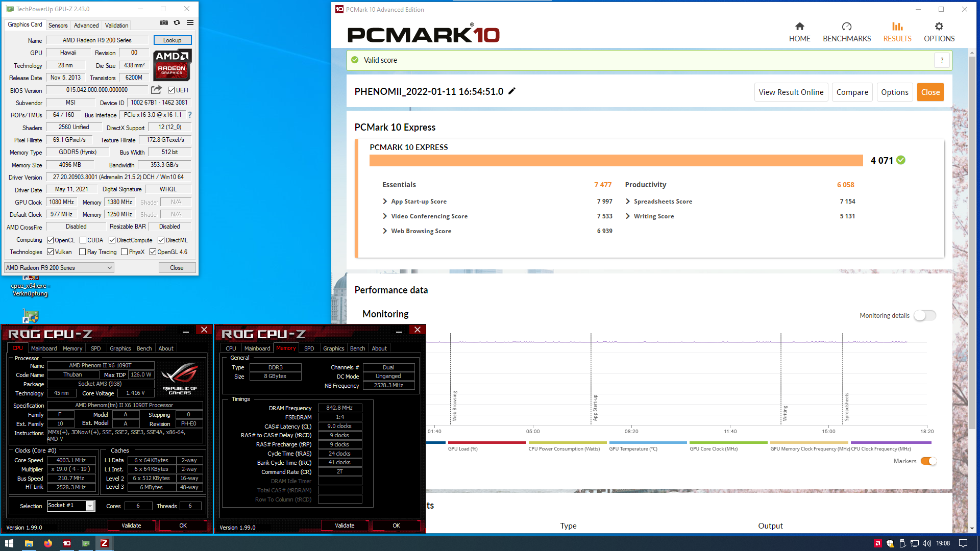Screen dimensions: 980x551
Task: Click Validate in left CPU-Z window
Action: 131,525
